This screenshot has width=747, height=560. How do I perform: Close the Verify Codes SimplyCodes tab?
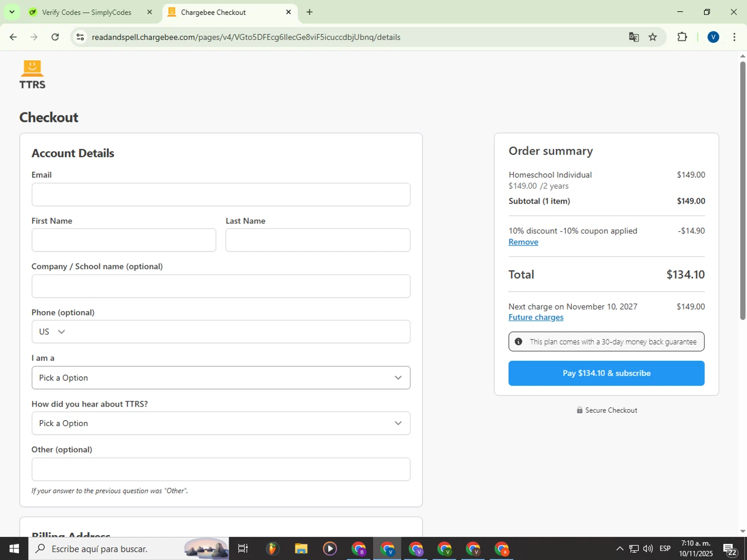click(x=149, y=12)
